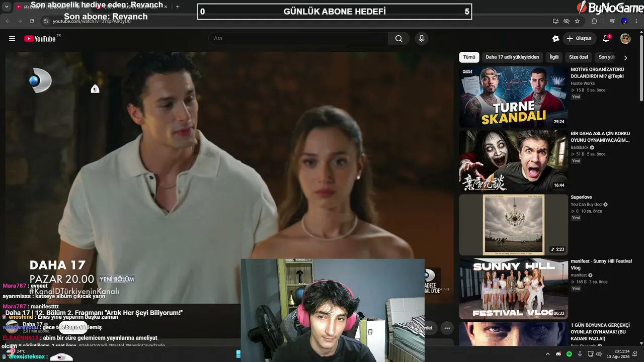Open the browser profile avatar

click(624, 21)
